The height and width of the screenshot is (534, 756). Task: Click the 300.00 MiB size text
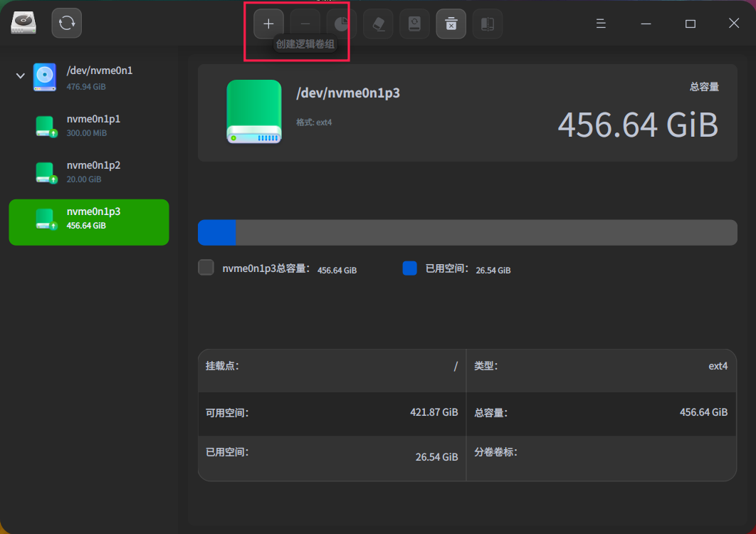click(x=87, y=133)
